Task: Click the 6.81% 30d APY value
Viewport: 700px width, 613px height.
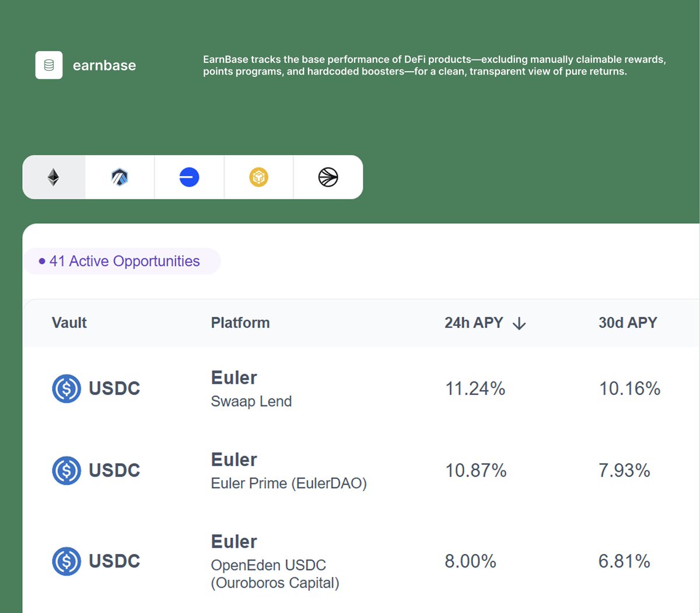Action: [x=624, y=561]
